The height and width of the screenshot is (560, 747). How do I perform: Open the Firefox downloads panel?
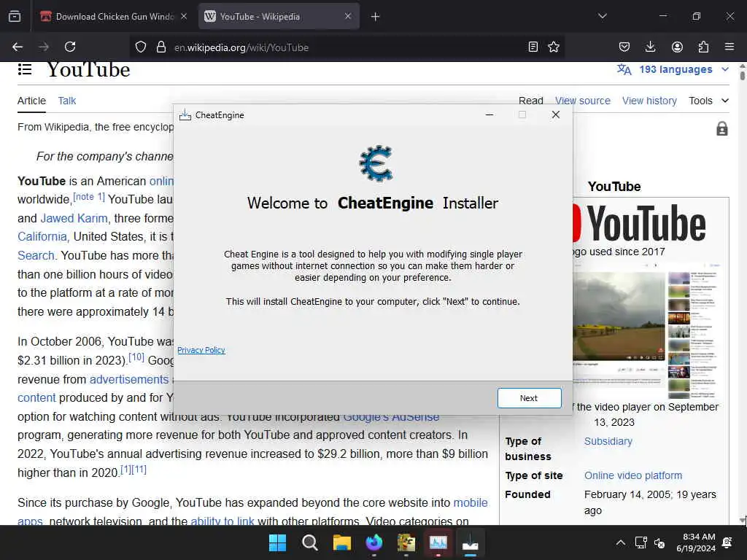[650, 47]
